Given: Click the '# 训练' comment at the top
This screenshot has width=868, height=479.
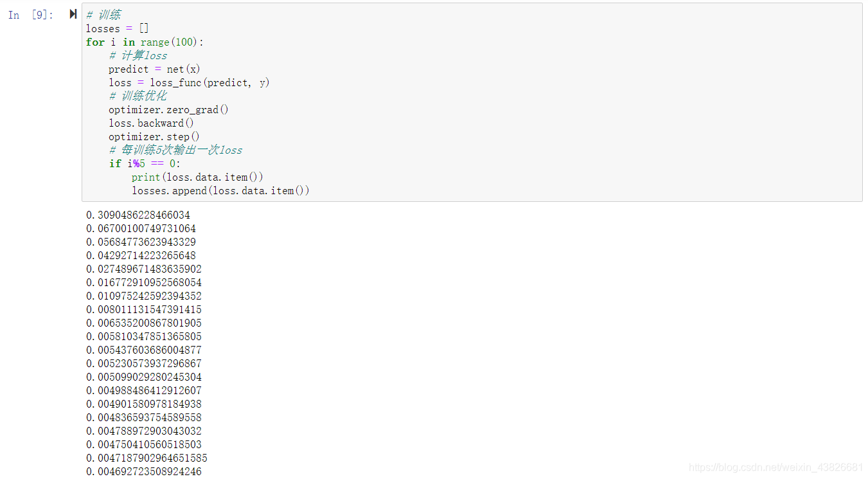Looking at the screenshot, I should click(x=103, y=15).
